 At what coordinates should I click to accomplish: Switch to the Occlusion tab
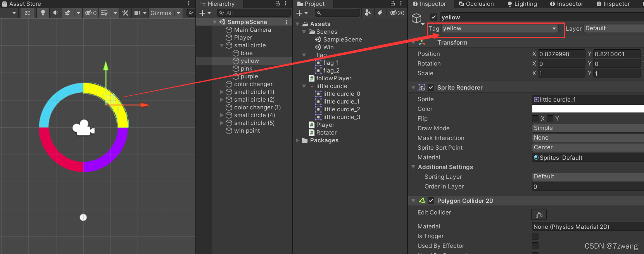[476, 4]
